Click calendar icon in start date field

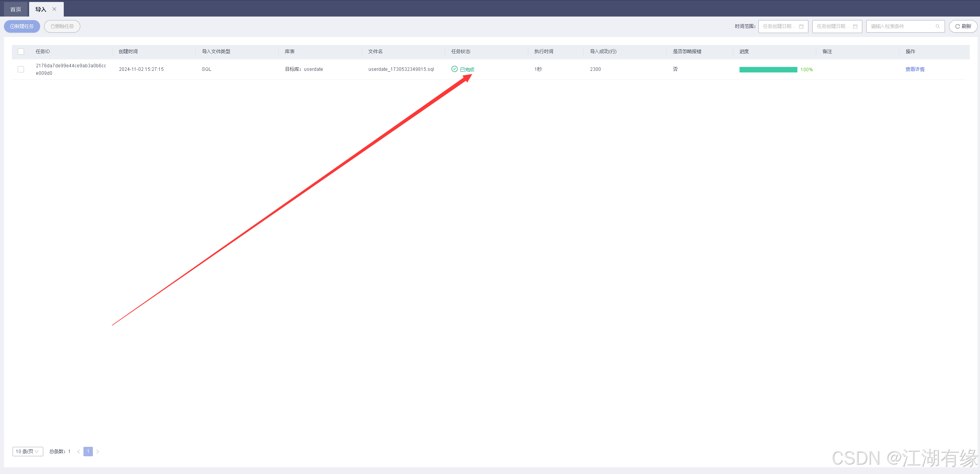[x=801, y=26]
